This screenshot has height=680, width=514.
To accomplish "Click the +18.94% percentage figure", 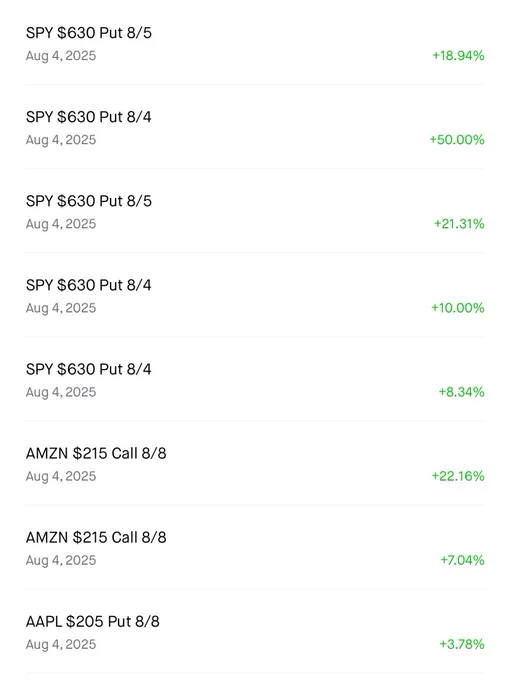I will click(458, 56).
